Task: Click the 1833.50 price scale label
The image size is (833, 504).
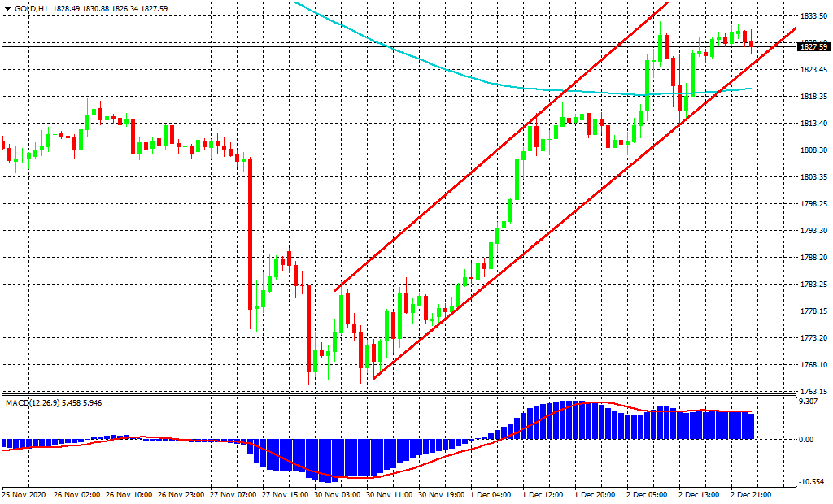Action: point(813,16)
